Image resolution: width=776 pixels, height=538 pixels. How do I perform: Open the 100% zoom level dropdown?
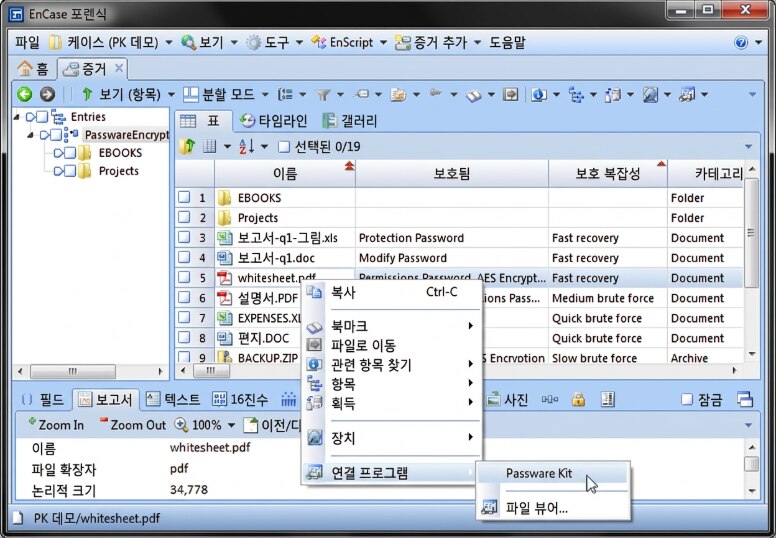click(231, 425)
